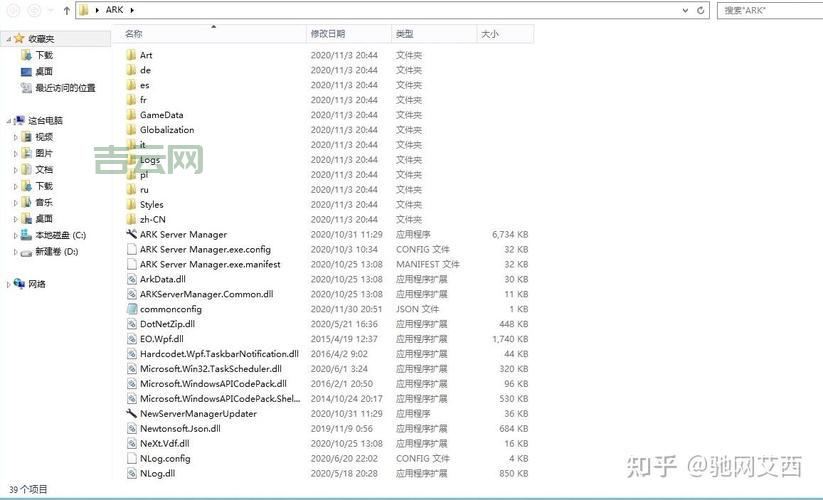
Task: Expand the 新建卷 (D:) tree node
Action: [x=16, y=252]
